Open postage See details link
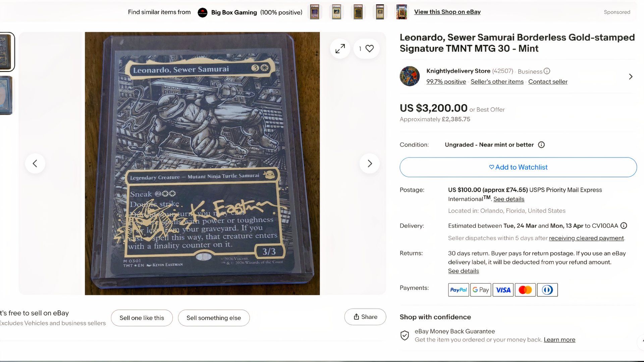Image resolution: width=644 pixels, height=362 pixels. (x=508, y=199)
